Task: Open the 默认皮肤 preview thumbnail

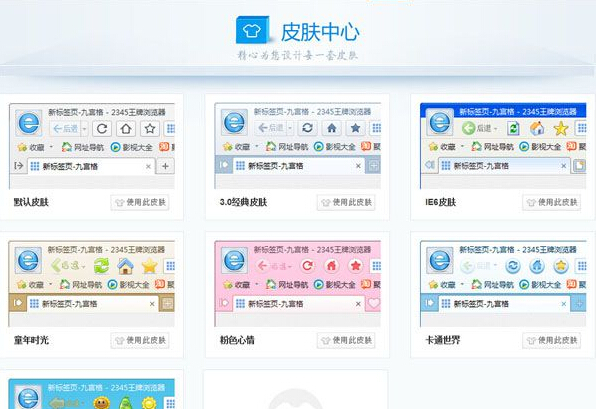Action: [x=92, y=146]
